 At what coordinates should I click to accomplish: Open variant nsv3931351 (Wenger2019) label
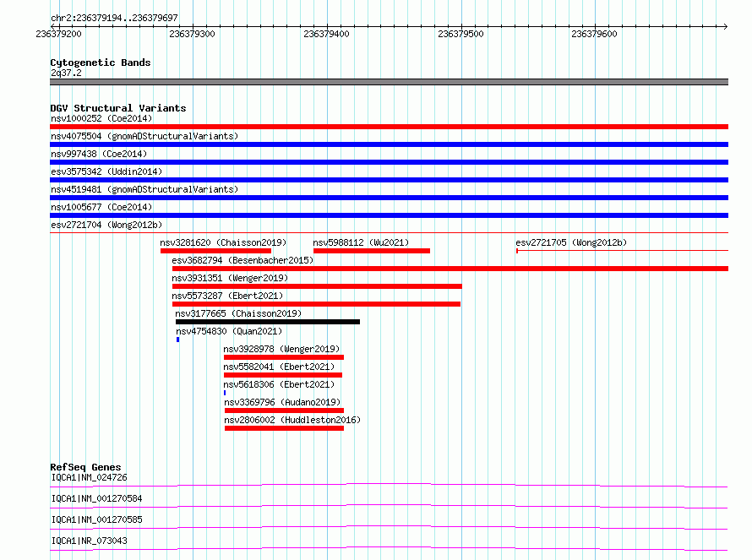230,278
